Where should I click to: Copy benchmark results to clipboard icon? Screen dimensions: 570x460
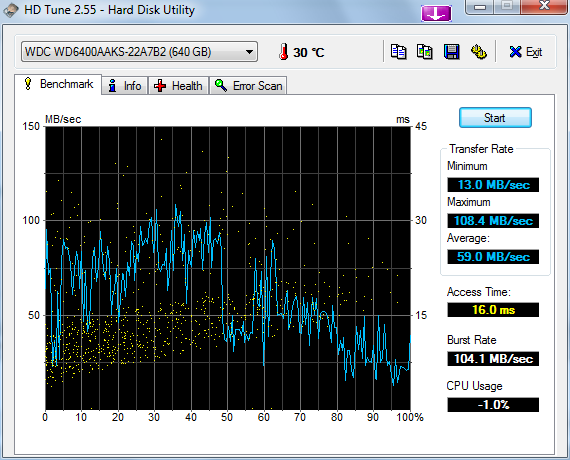(398, 52)
